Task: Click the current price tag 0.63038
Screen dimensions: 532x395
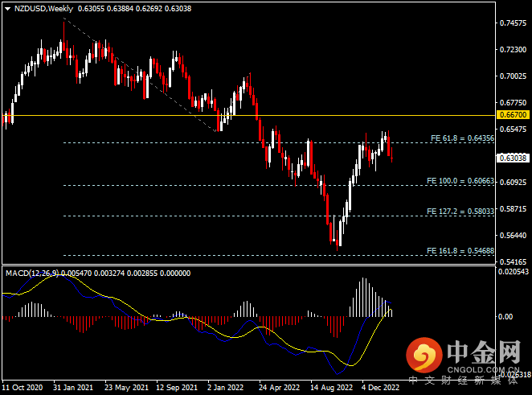Action: [x=514, y=158]
